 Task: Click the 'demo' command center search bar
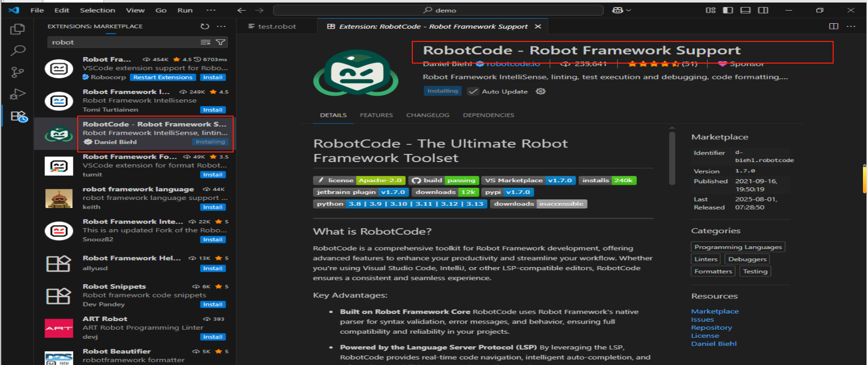pyautogui.click(x=438, y=10)
